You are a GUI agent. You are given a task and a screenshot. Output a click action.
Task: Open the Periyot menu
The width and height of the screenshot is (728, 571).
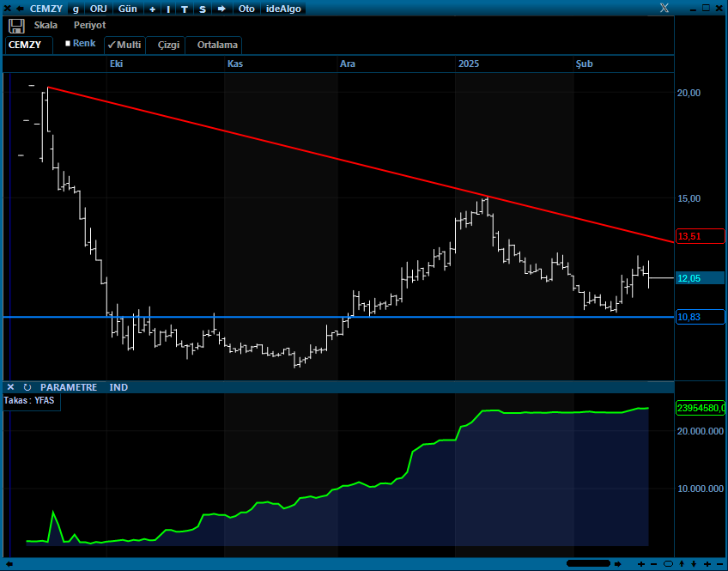(x=89, y=25)
